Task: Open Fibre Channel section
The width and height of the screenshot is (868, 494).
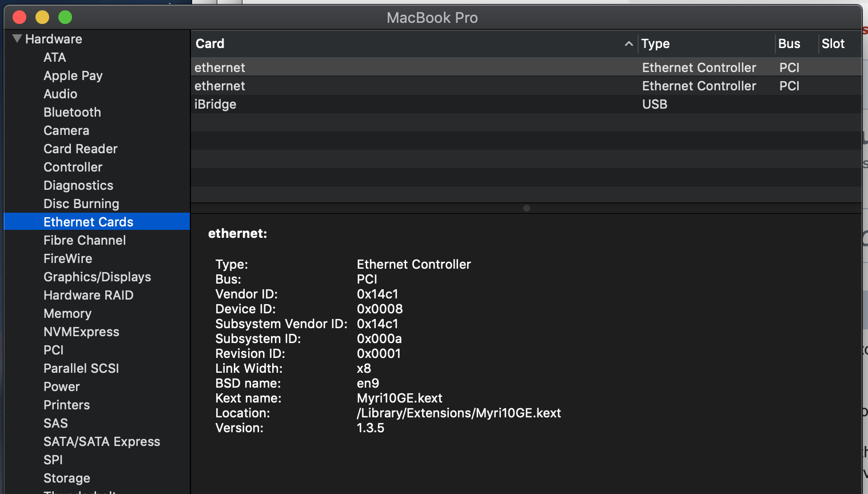Action: point(85,240)
